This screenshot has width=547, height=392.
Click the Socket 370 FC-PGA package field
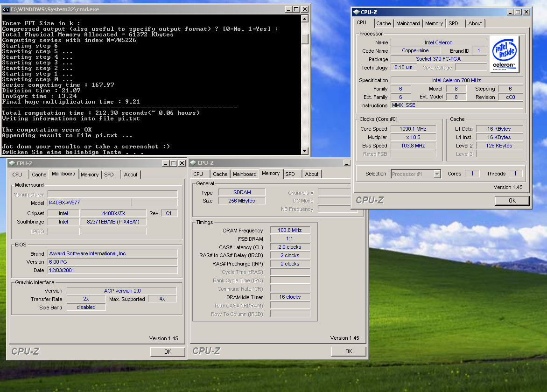coord(439,59)
